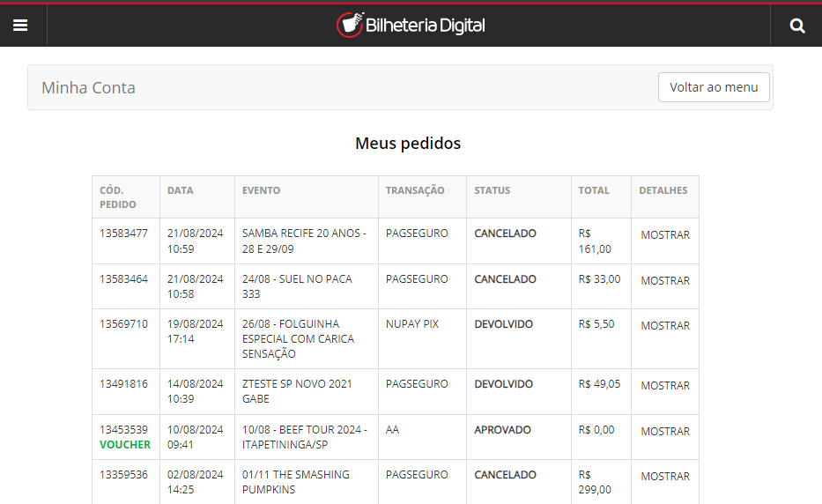Click PAGSEGURO for order 13359536
Image resolution: width=822 pixels, height=504 pixels.
[x=417, y=475]
